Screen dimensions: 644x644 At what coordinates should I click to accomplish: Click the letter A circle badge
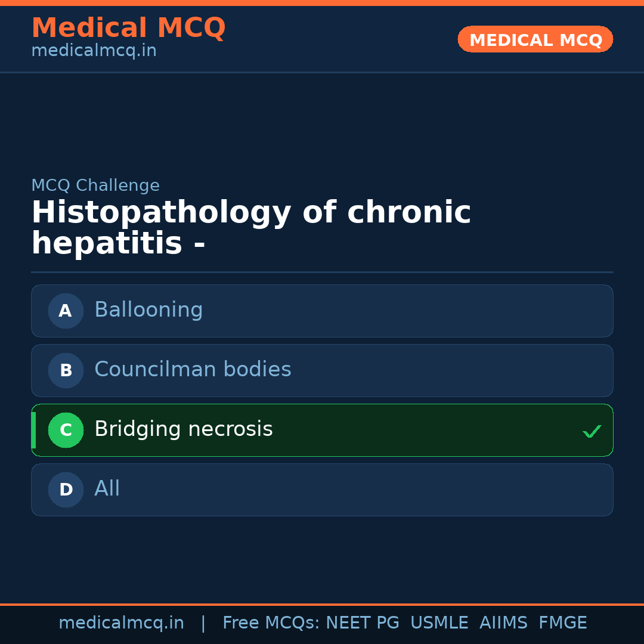(x=66, y=311)
